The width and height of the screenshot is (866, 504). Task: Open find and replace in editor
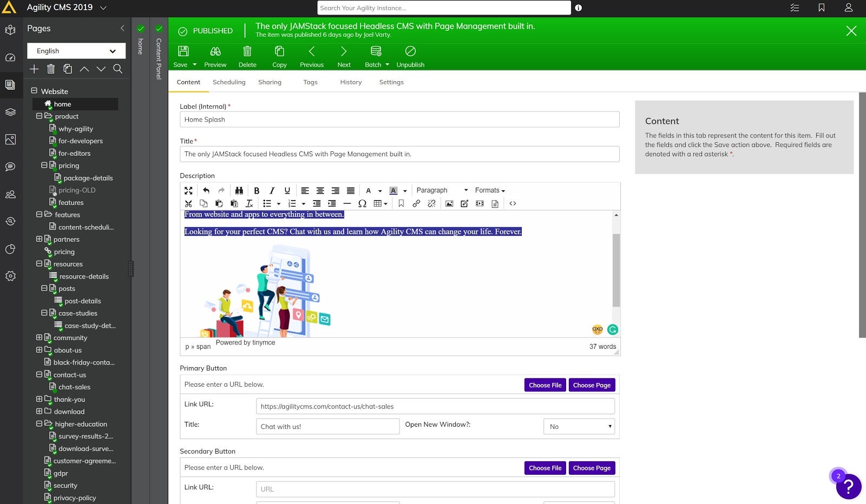coord(239,190)
